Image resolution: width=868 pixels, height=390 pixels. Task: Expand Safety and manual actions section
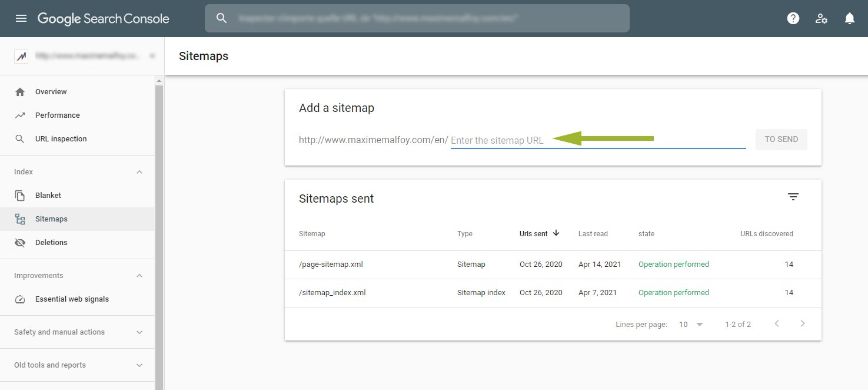[x=139, y=332]
